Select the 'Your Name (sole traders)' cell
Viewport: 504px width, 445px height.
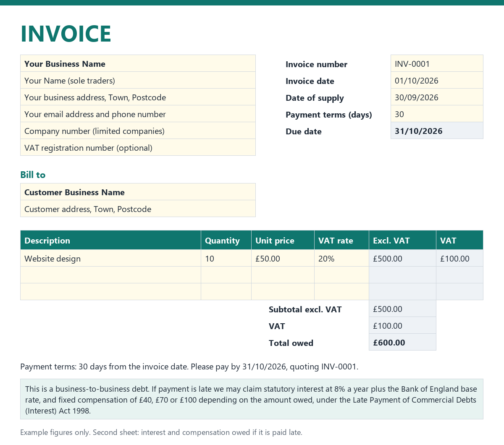pyautogui.click(x=138, y=80)
